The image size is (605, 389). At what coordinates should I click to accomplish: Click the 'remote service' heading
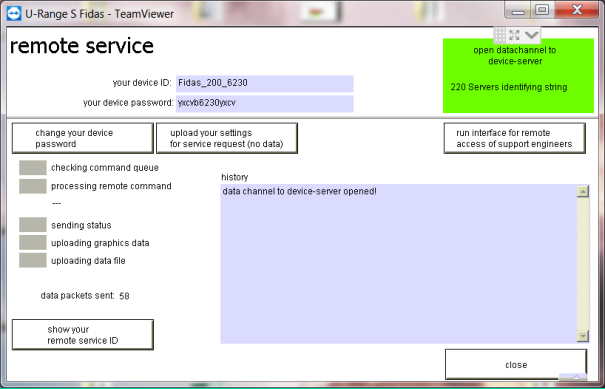(x=82, y=46)
